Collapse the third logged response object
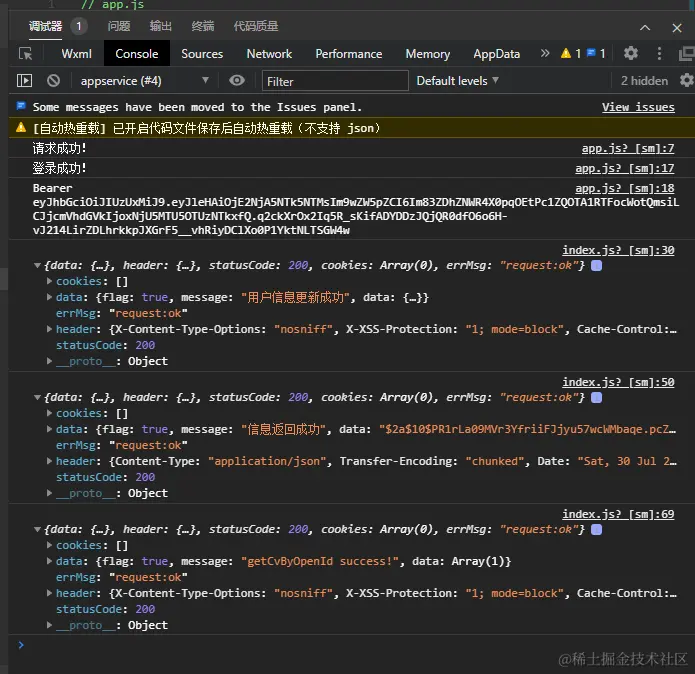The height and width of the screenshot is (674, 695). coord(38,530)
